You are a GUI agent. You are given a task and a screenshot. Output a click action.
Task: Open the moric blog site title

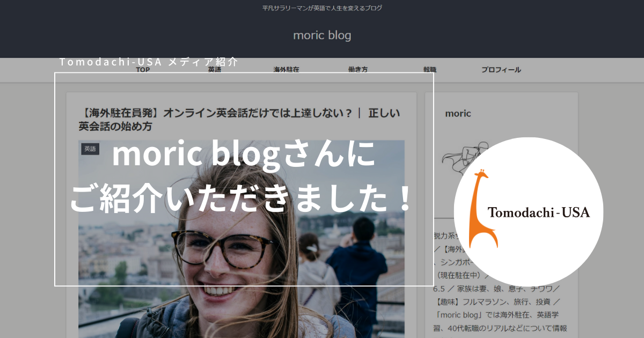pyautogui.click(x=322, y=35)
